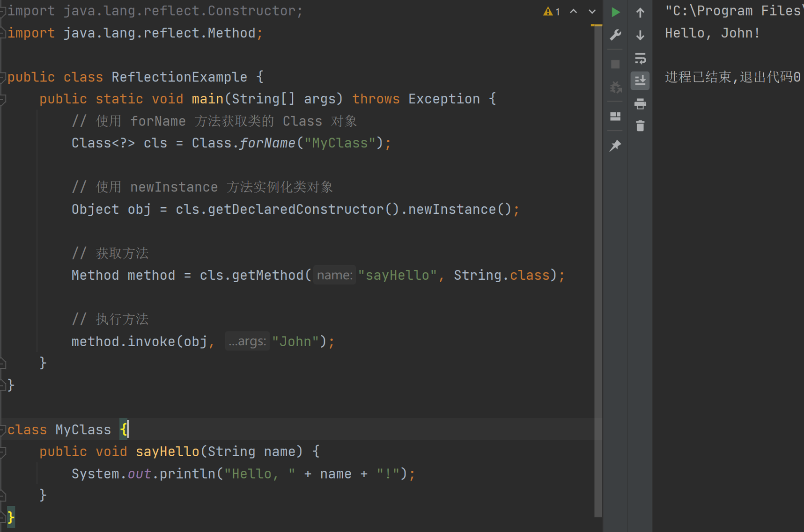Go to previous highlighted problem
This screenshot has width=804, height=532.
574,12
